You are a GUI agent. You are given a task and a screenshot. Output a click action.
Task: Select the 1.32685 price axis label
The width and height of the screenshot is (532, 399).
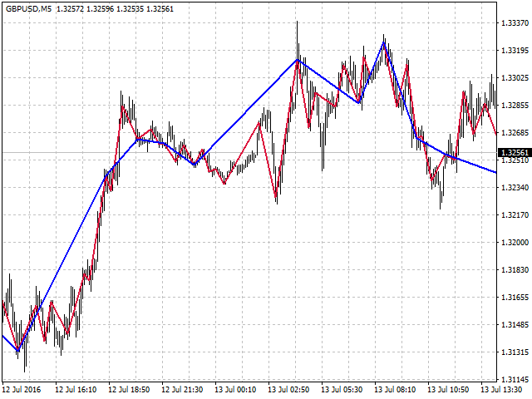[515, 133]
